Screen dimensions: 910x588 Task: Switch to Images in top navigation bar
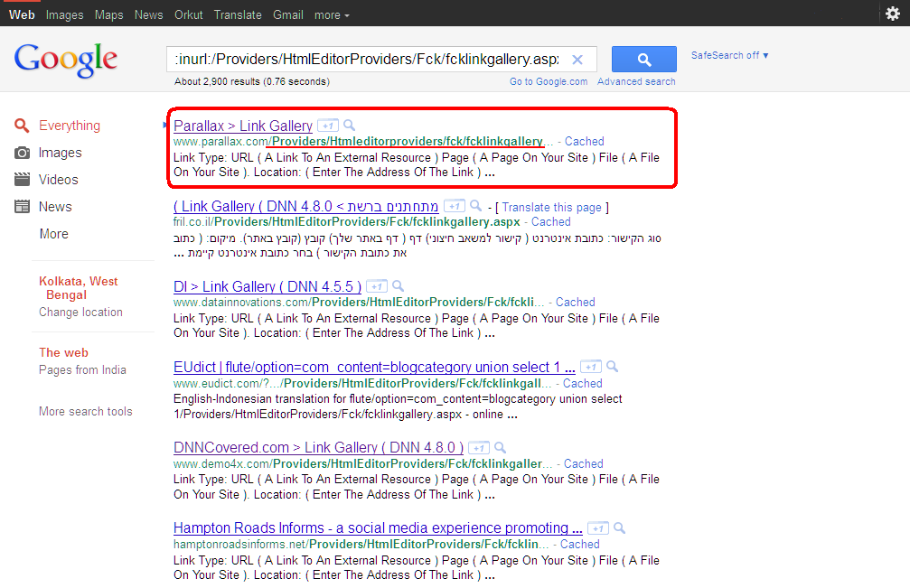click(64, 15)
